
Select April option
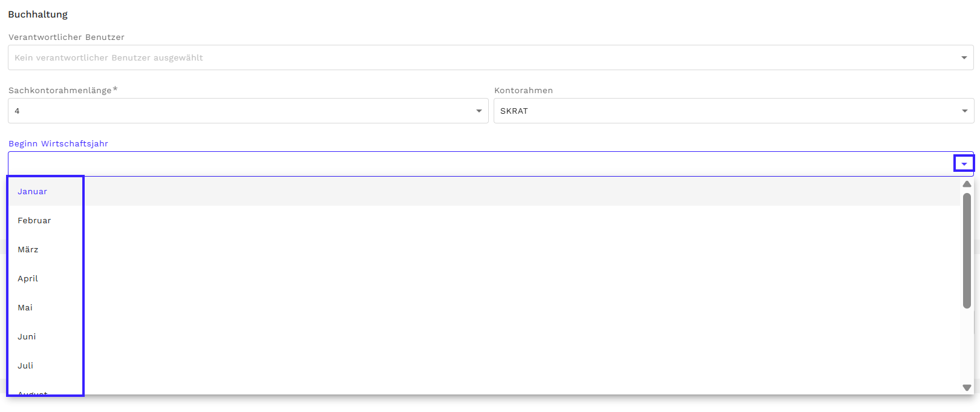[x=28, y=278]
